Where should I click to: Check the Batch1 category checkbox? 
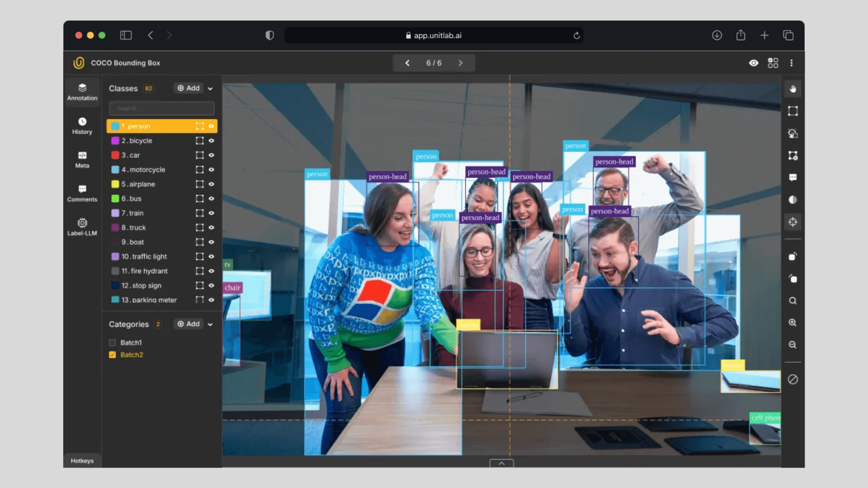[113, 343]
